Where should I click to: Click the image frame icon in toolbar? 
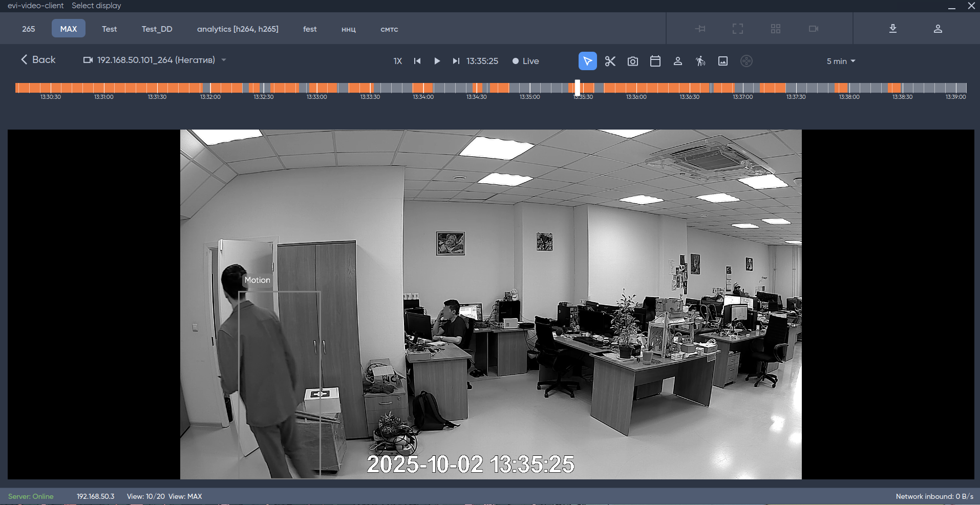click(722, 61)
